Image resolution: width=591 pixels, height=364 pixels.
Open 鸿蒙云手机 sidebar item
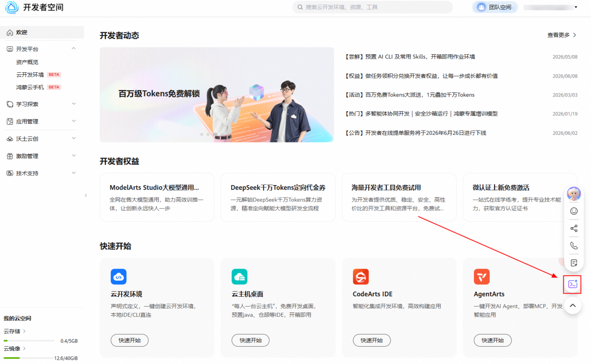(30, 87)
